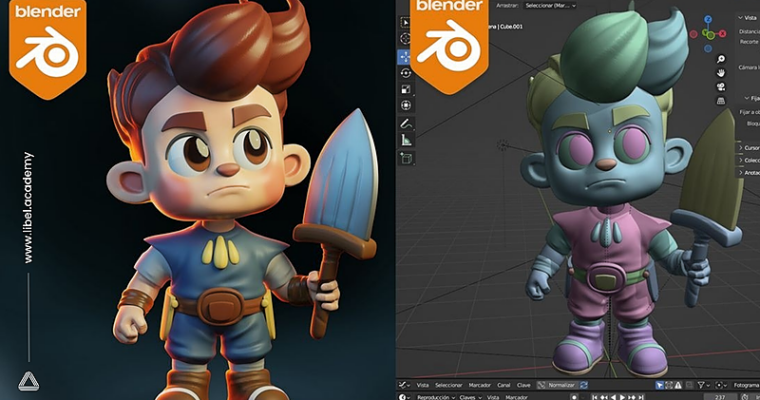Select the Add Cube tool
The width and height of the screenshot is (760, 400).
click(406, 158)
